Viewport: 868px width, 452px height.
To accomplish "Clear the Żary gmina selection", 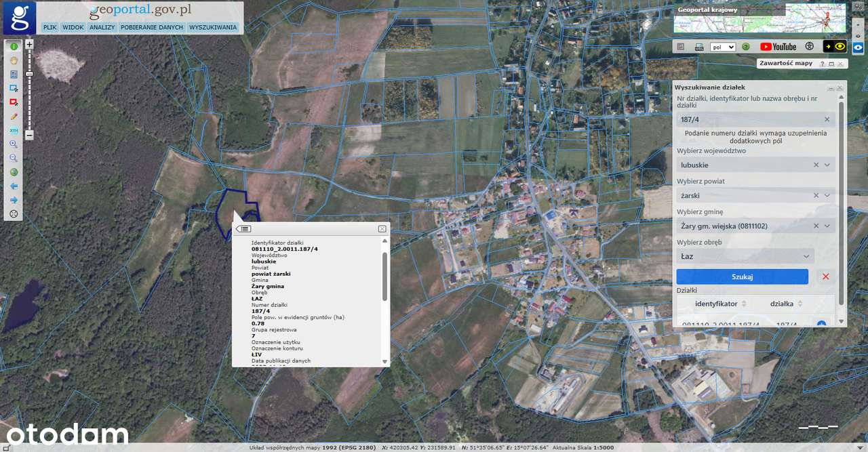I will (x=816, y=226).
